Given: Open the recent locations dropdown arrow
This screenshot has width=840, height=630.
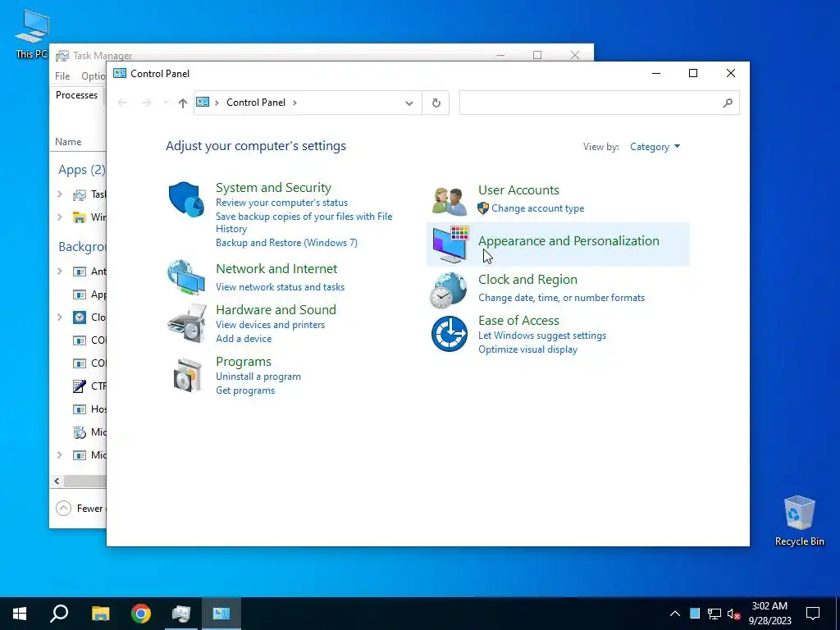Looking at the screenshot, I should click(166, 103).
